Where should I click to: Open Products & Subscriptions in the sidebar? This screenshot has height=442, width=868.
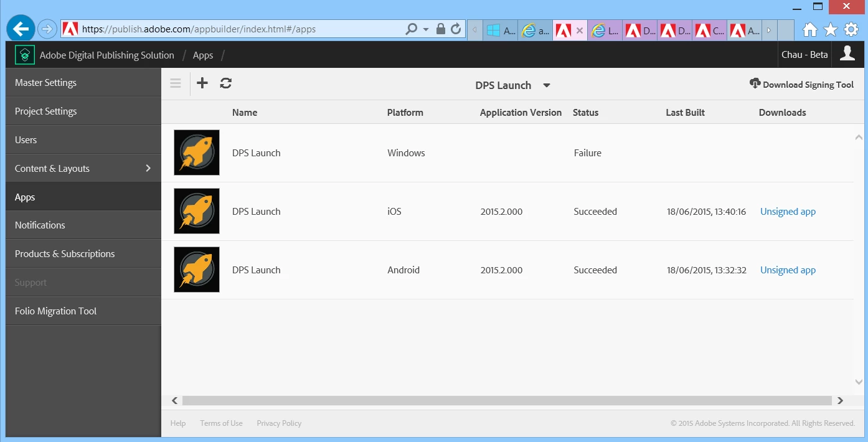83,254
